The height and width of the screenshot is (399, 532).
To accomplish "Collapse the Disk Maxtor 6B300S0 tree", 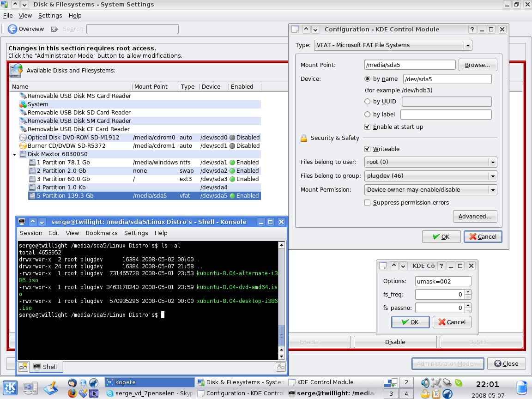I will tap(15, 154).
